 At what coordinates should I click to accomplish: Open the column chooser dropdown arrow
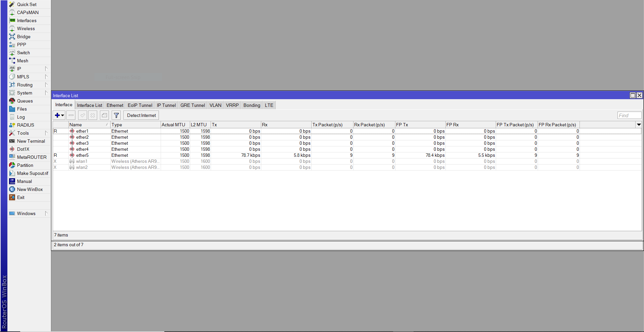coord(639,125)
